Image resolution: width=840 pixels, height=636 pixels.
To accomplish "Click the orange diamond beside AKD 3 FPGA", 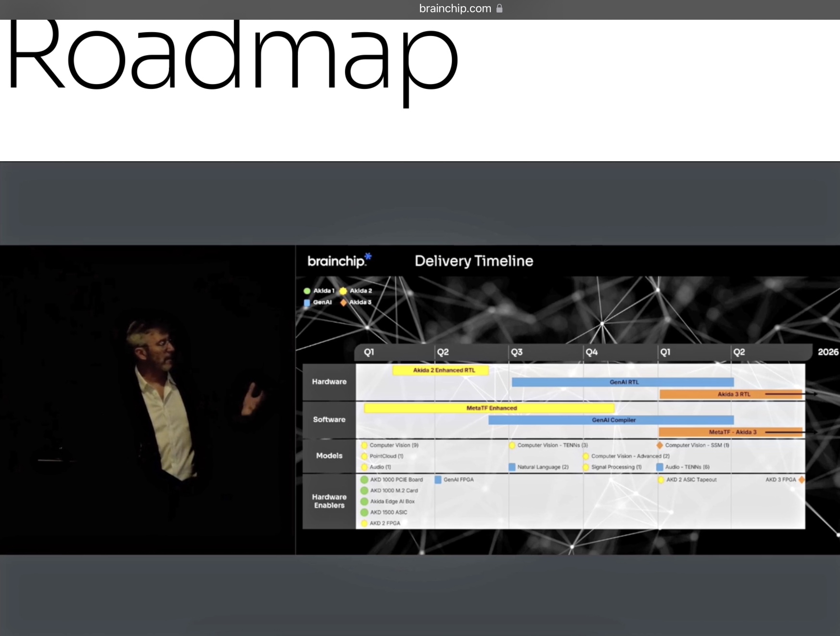I will (802, 480).
